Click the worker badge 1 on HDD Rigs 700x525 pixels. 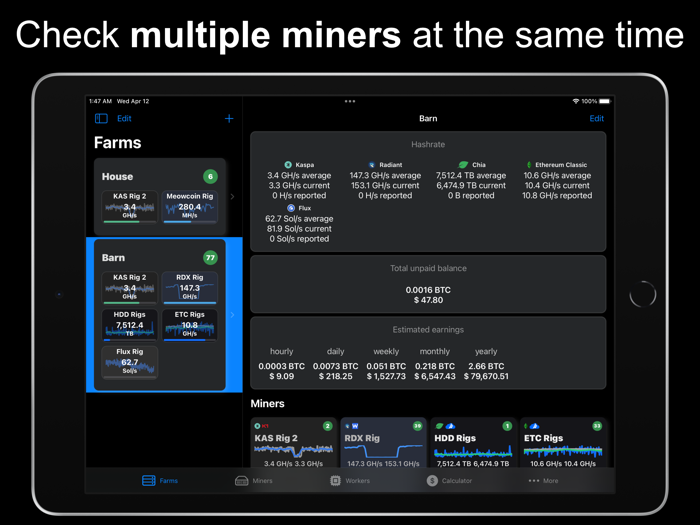pos(507,426)
